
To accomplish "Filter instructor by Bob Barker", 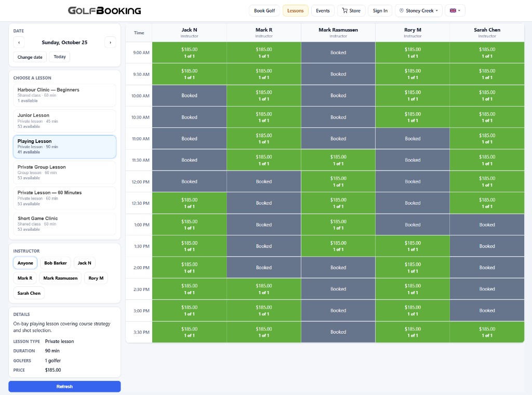I will 55,263.
